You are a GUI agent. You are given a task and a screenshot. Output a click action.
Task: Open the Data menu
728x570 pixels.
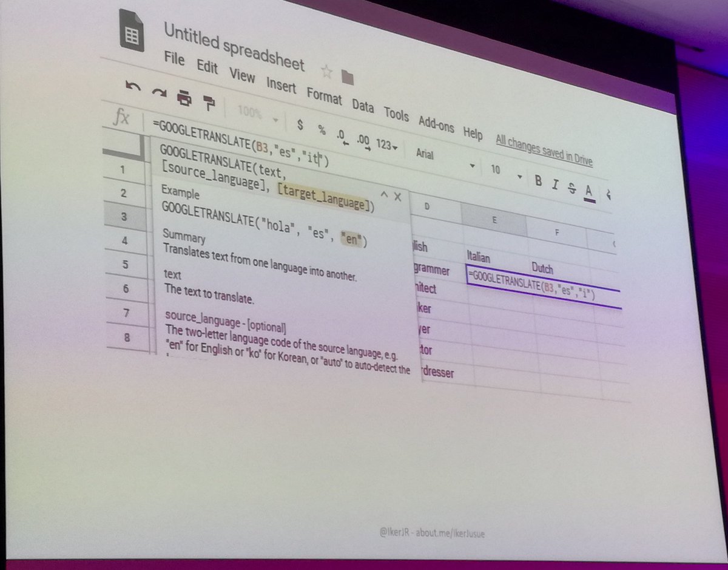point(363,105)
